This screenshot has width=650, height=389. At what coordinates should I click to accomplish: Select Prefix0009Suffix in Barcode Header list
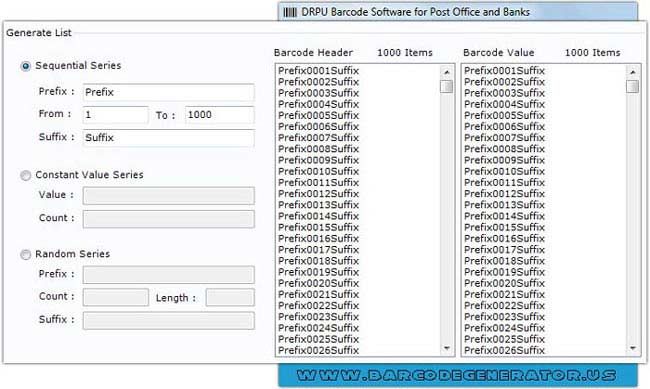click(x=318, y=160)
